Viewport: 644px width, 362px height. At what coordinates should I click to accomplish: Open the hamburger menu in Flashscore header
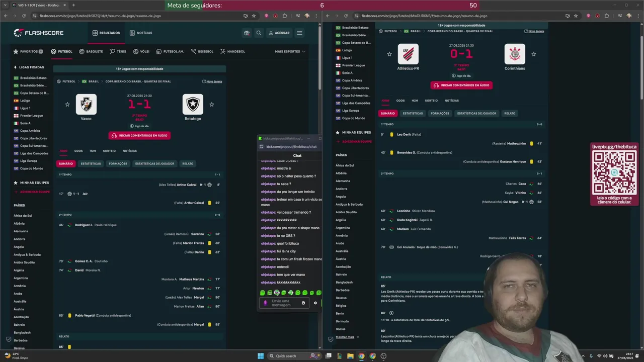[299, 33]
